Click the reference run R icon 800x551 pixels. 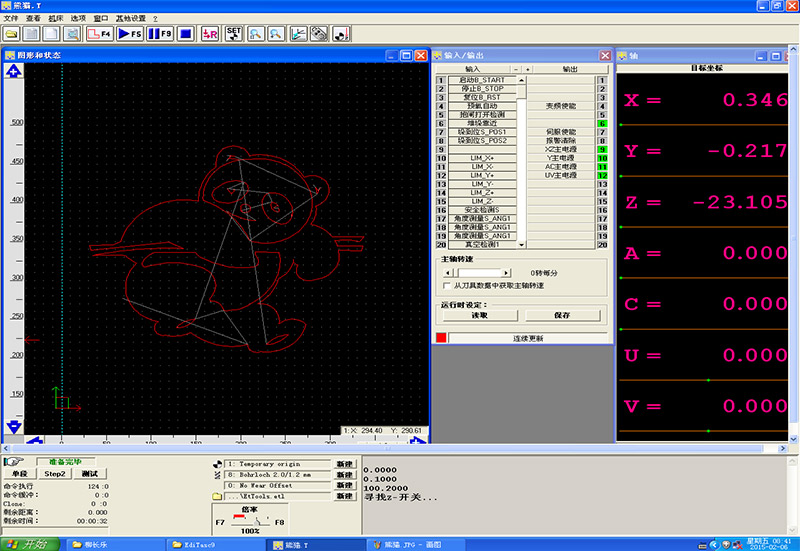click(x=210, y=34)
